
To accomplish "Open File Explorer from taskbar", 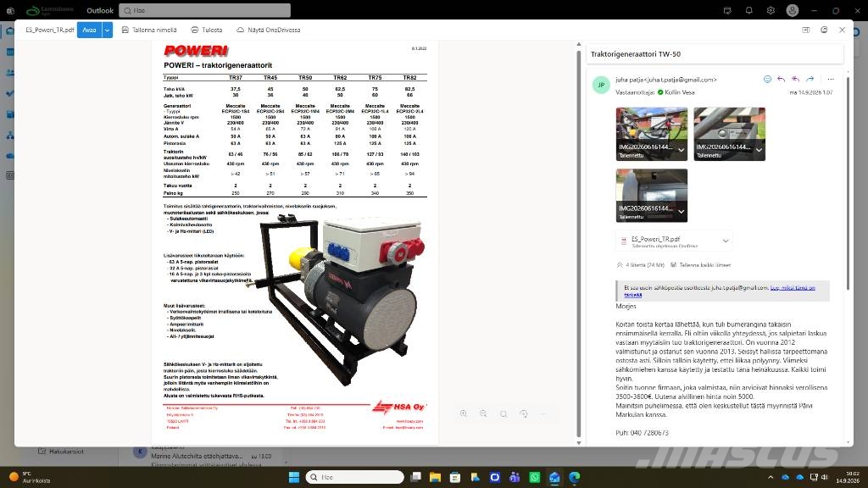I will coord(435,477).
